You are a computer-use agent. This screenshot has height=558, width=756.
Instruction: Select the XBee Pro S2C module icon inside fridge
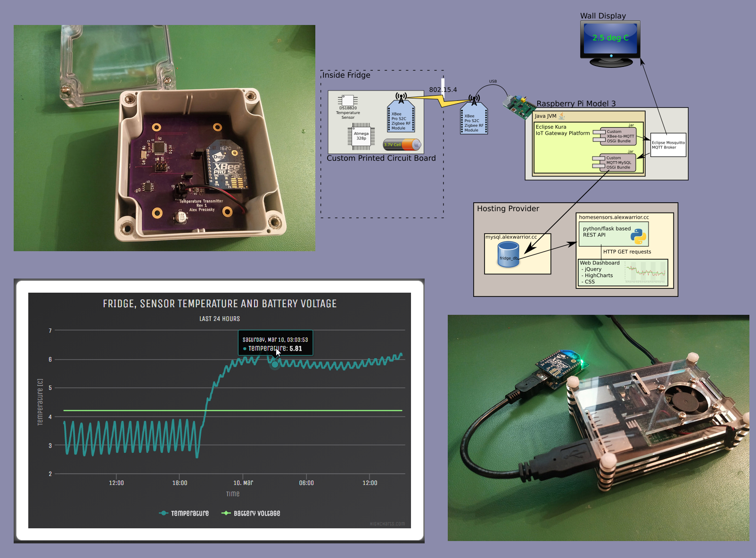[400, 119]
